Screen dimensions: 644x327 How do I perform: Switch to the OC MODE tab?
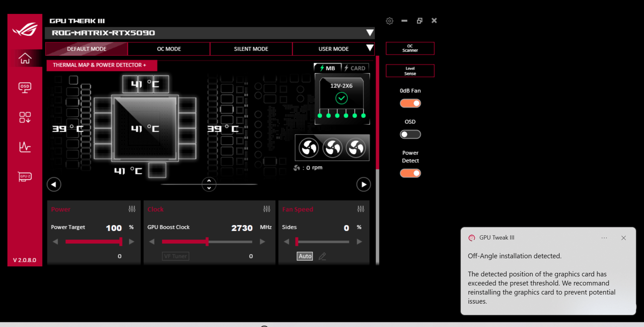(x=169, y=49)
